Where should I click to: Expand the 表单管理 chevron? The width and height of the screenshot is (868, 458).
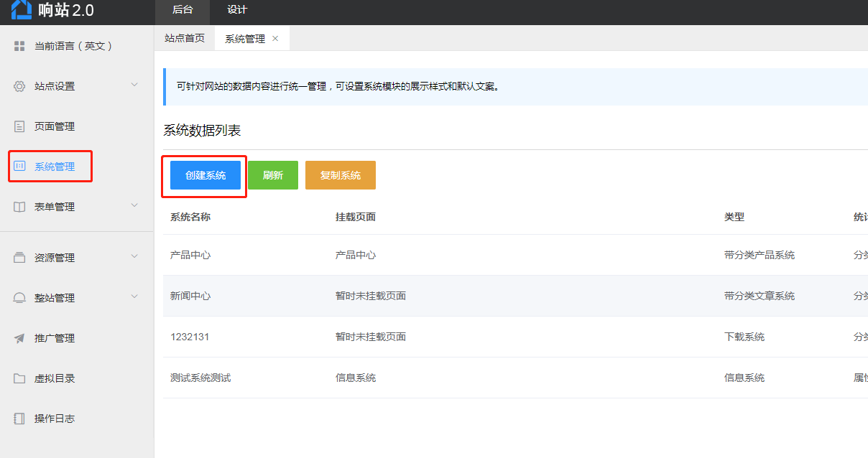134,206
